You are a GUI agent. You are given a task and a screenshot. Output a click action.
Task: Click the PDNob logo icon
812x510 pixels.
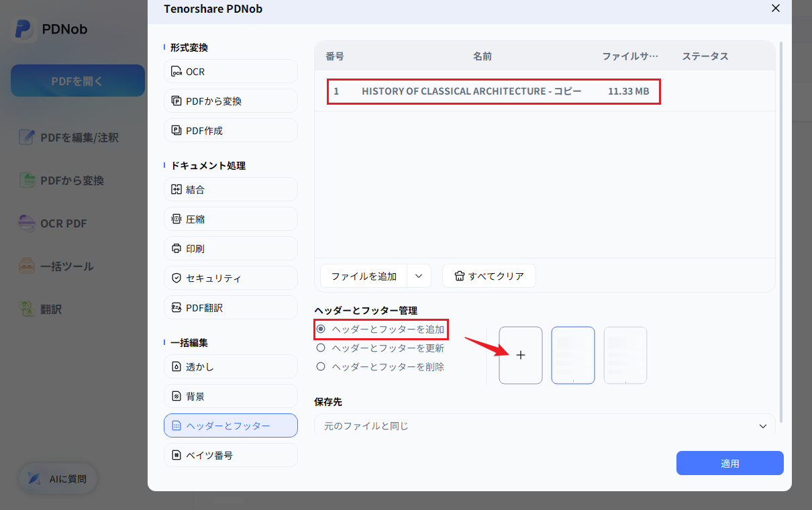[x=24, y=30]
